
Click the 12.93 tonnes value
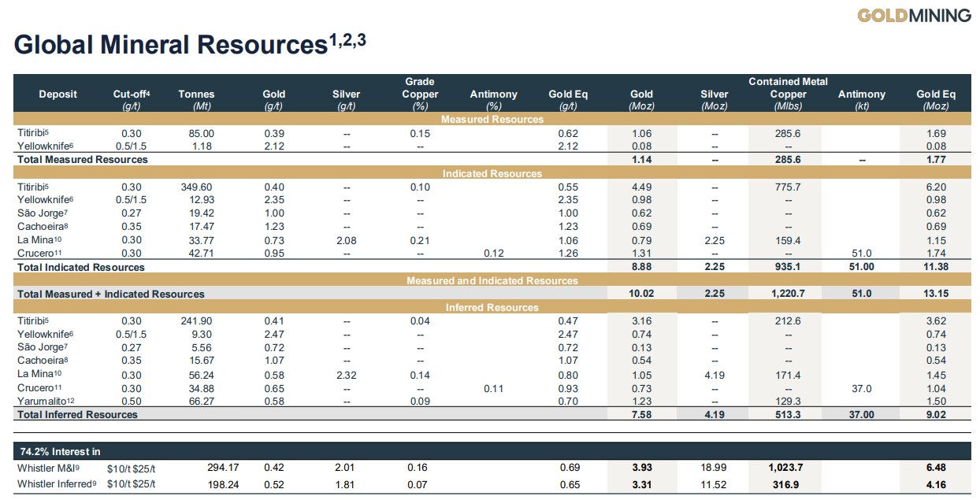(201, 200)
